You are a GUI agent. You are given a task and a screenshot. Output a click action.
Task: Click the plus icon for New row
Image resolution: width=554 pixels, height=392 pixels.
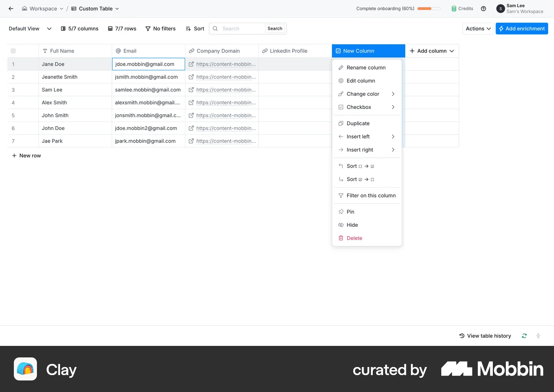(x=14, y=156)
